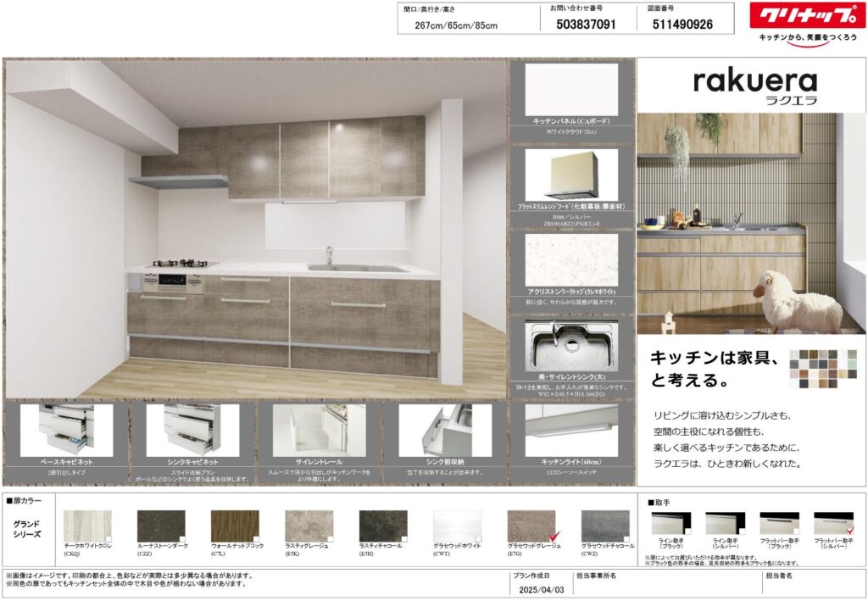Tick the Luna Stone Dark (CZZ) checkbox
This screenshot has width=868, height=601.
182,538
